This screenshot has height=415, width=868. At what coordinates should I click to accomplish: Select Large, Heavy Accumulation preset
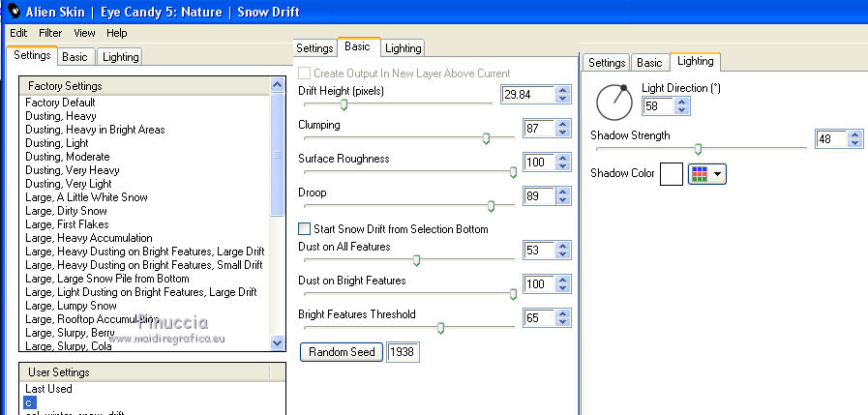click(89, 238)
